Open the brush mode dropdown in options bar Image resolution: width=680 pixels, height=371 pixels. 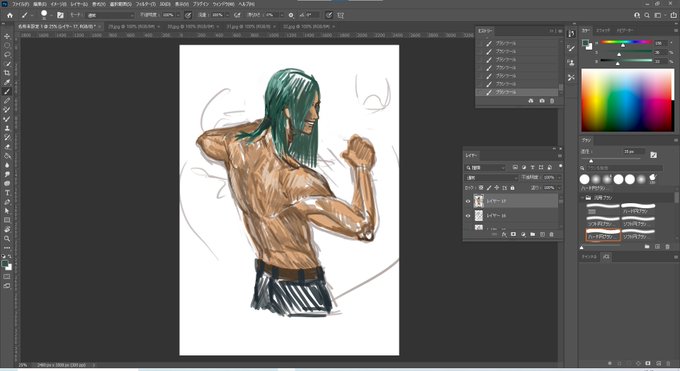(110, 15)
